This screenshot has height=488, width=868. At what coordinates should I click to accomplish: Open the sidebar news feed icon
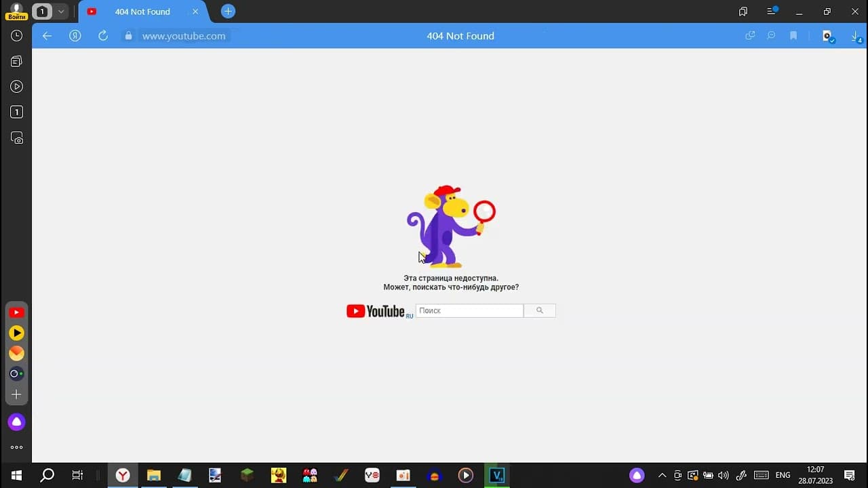[x=16, y=61]
